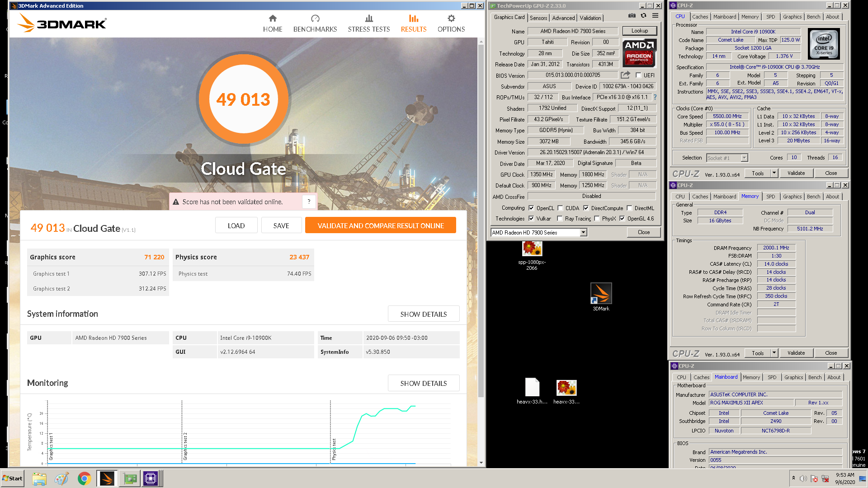Image resolution: width=868 pixels, height=488 pixels.
Task: Select the RESULTS section in 3DMark
Action: click(414, 23)
